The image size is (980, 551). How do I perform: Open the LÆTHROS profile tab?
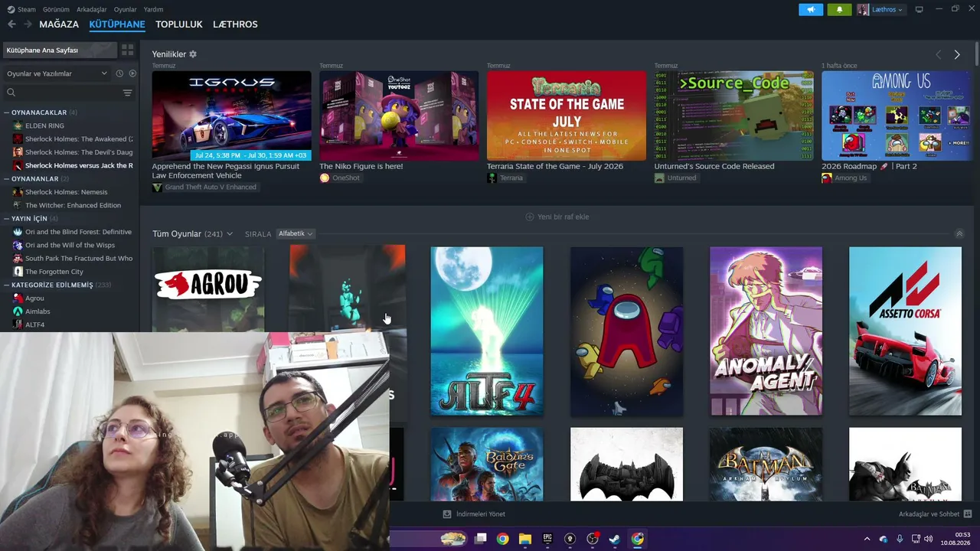tap(235, 24)
